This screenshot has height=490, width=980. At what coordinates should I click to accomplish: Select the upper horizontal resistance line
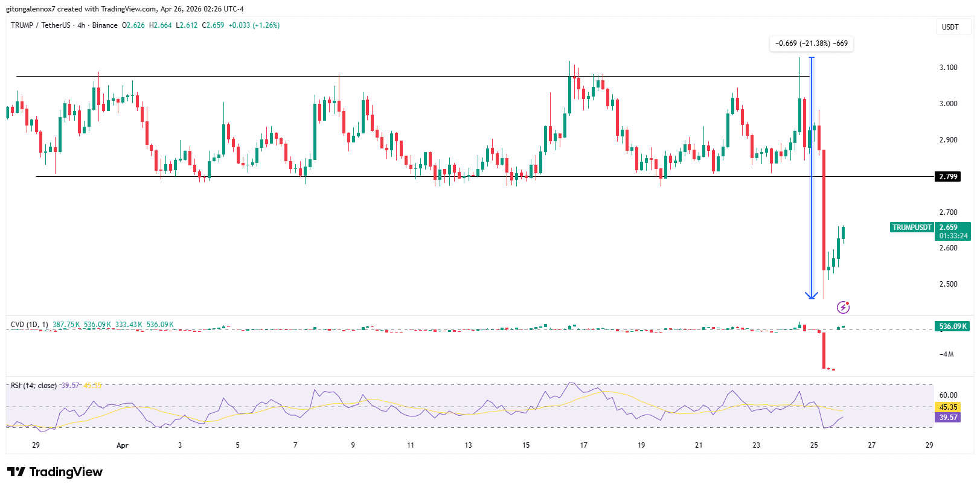coord(362,77)
